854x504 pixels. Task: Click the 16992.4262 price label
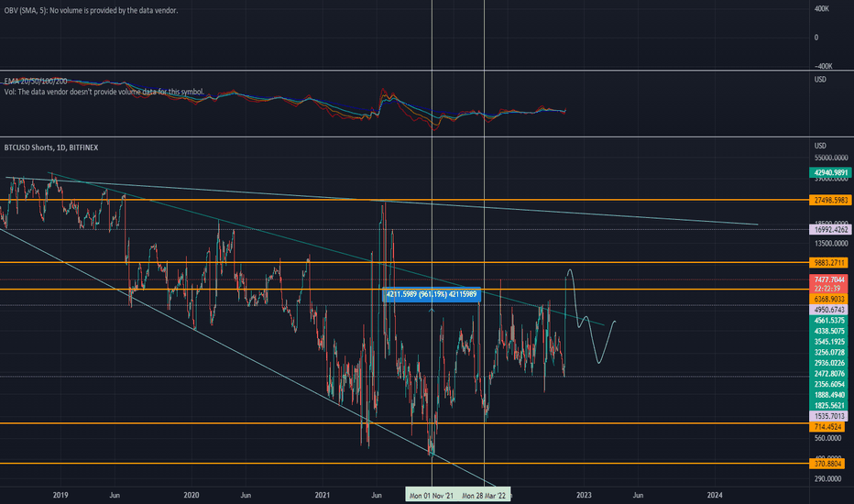830,229
